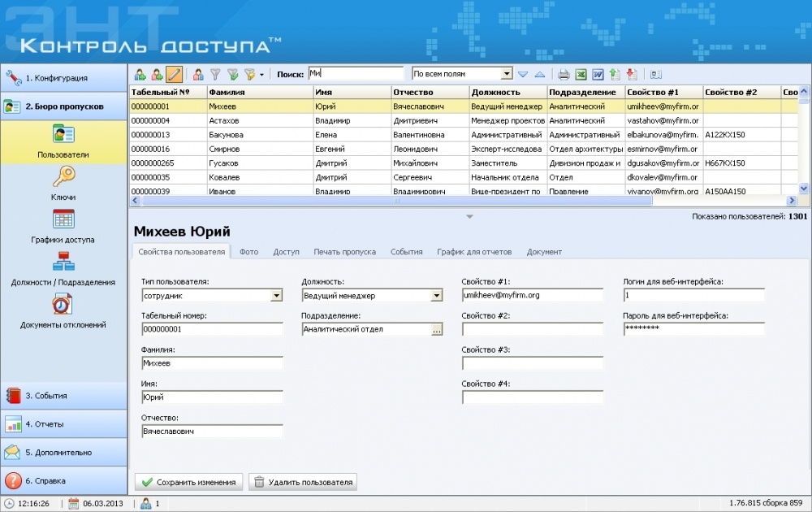
Task: Click Пароль для веб-интерфейса field
Action: click(x=694, y=329)
